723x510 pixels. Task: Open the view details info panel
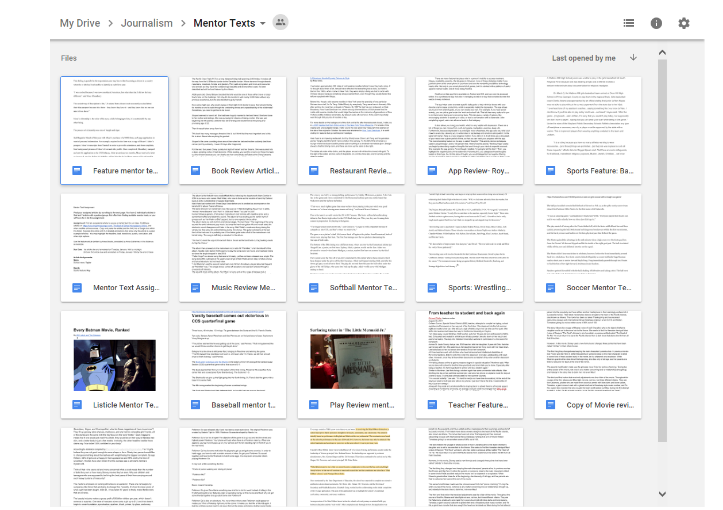(656, 23)
